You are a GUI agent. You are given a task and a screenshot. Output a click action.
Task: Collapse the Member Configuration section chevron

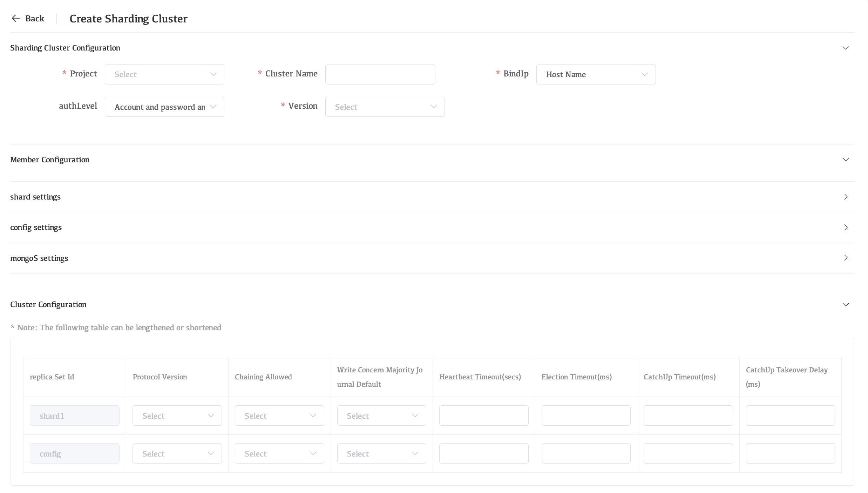(846, 160)
